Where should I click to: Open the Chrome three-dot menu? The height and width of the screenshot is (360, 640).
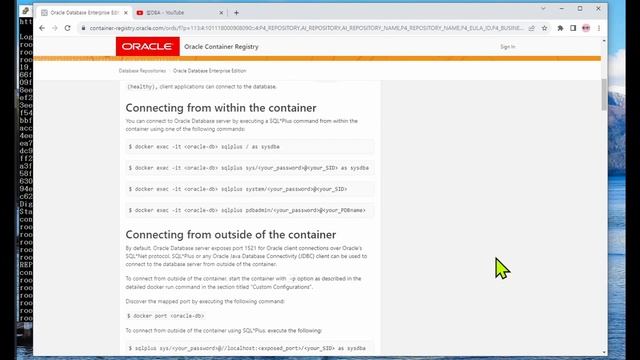pyautogui.click(x=599, y=28)
